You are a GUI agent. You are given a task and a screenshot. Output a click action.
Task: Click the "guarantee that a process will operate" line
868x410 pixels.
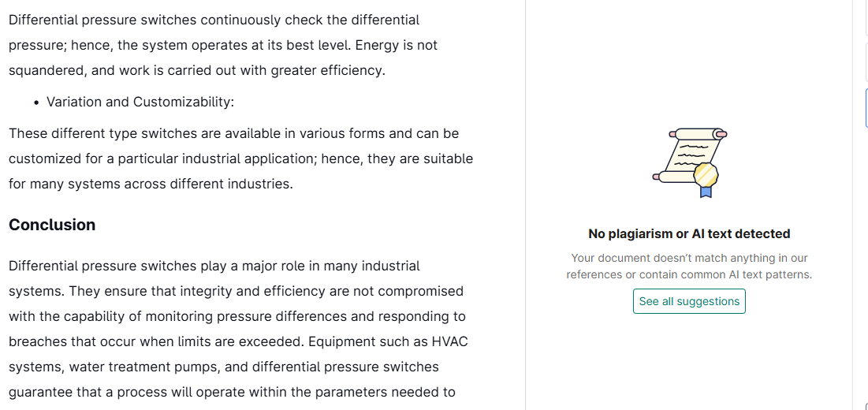pos(232,393)
